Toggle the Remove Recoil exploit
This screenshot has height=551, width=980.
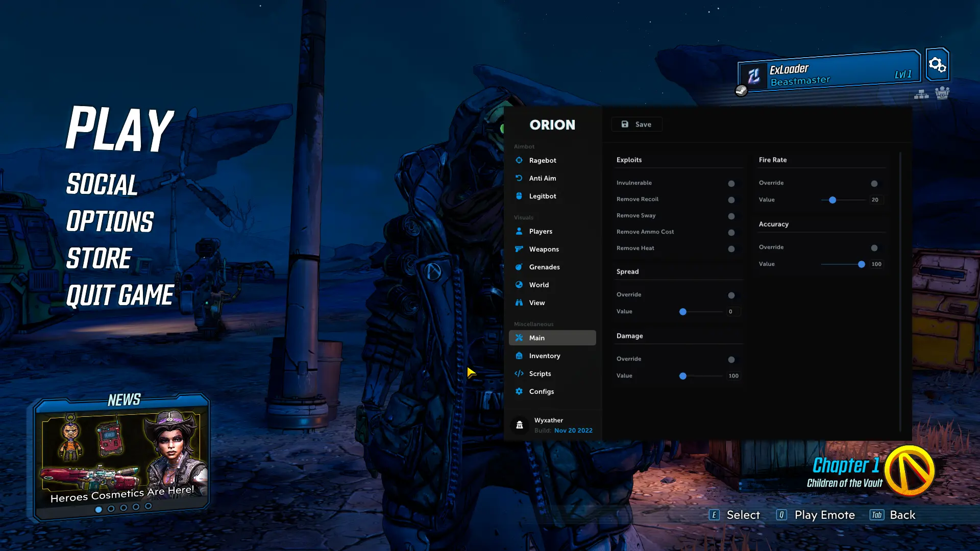pos(731,199)
